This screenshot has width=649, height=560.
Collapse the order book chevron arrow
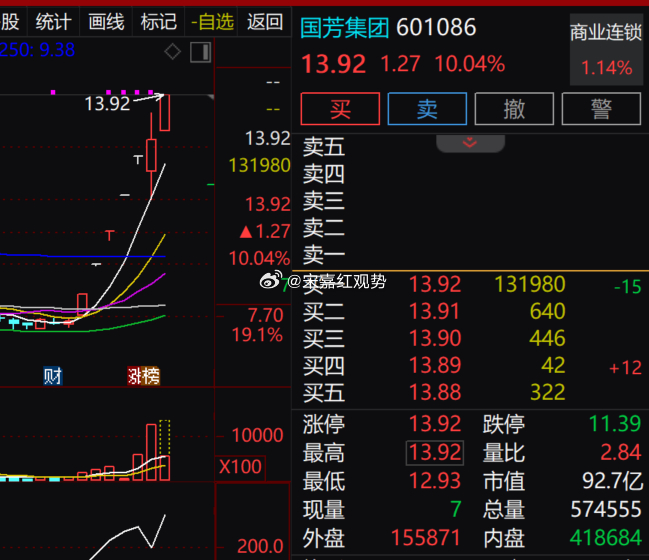[x=470, y=143]
